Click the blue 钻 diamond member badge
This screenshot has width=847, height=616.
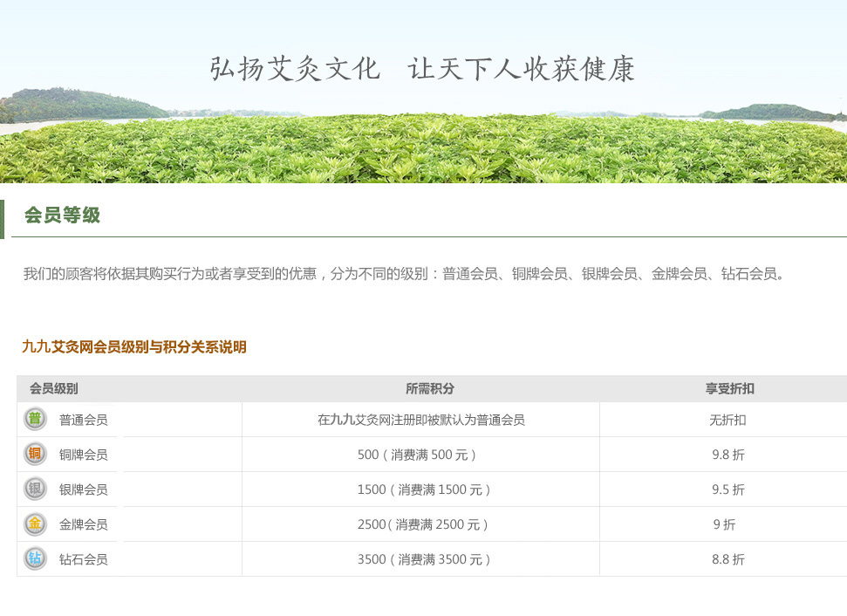(35, 558)
